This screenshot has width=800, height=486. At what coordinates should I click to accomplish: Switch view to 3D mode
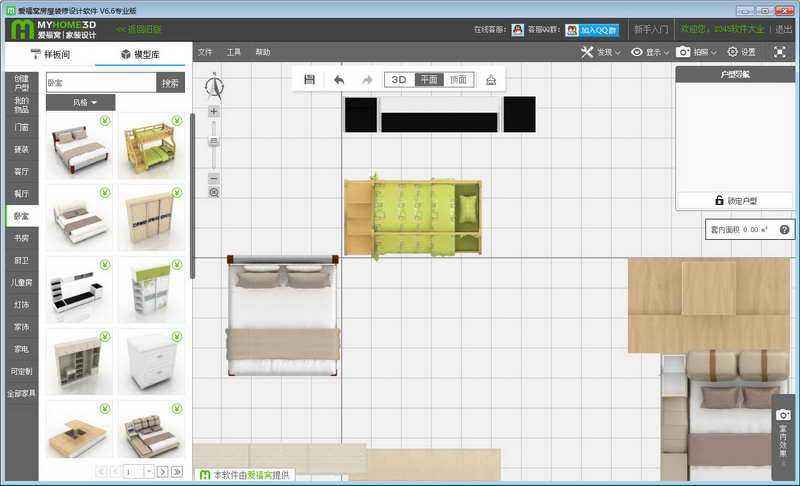(399, 80)
